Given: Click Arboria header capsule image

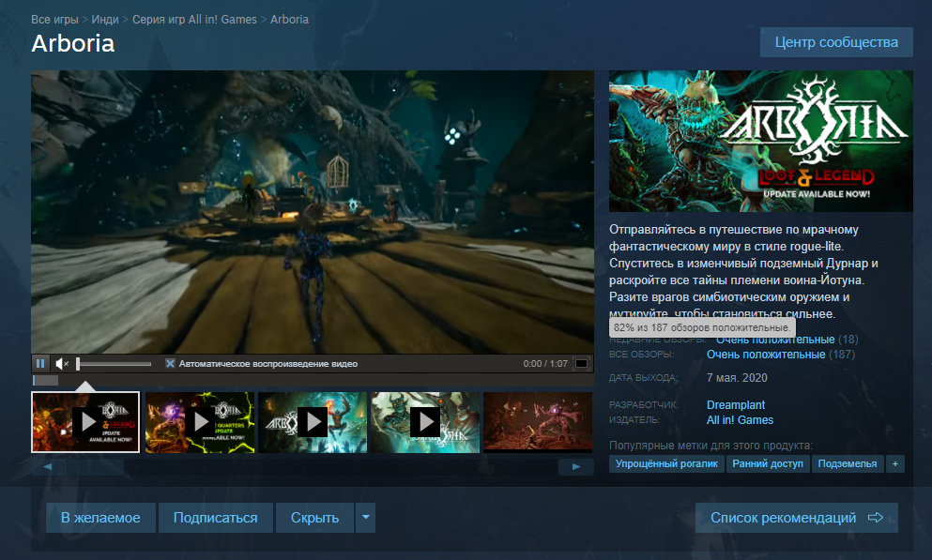Looking at the screenshot, I should [761, 142].
